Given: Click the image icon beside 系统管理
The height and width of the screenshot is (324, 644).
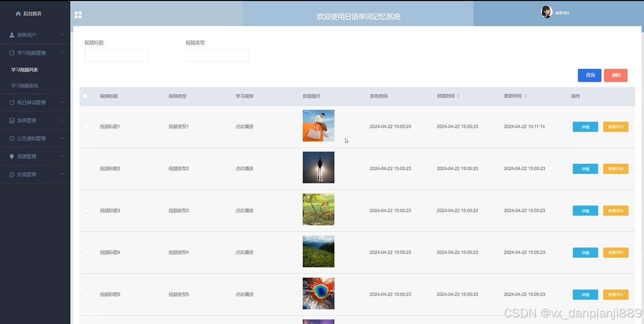Looking at the screenshot, I should [12, 120].
